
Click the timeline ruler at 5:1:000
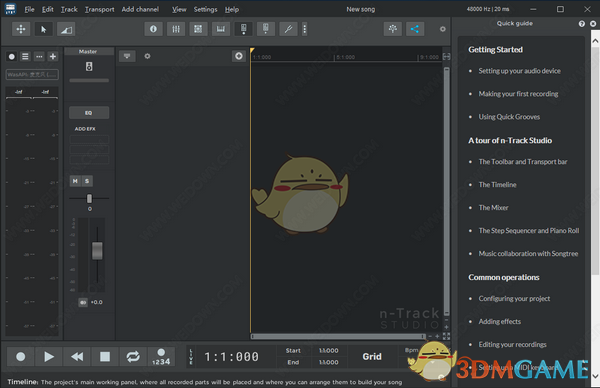pyautogui.click(x=346, y=57)
